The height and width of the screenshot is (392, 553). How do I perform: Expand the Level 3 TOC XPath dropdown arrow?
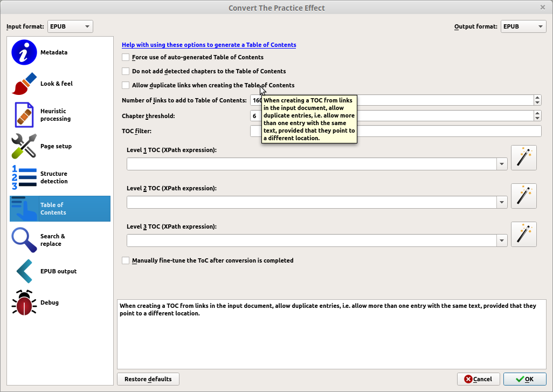click(501, 240)
